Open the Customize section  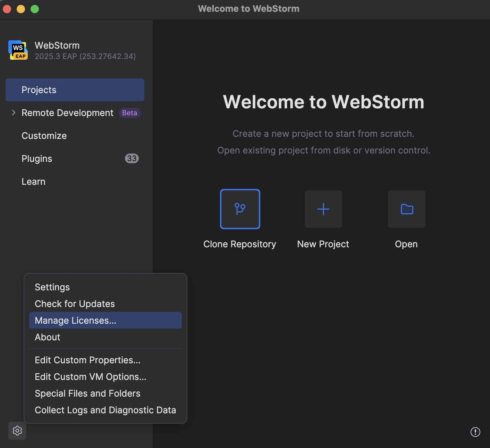[44, 135]
